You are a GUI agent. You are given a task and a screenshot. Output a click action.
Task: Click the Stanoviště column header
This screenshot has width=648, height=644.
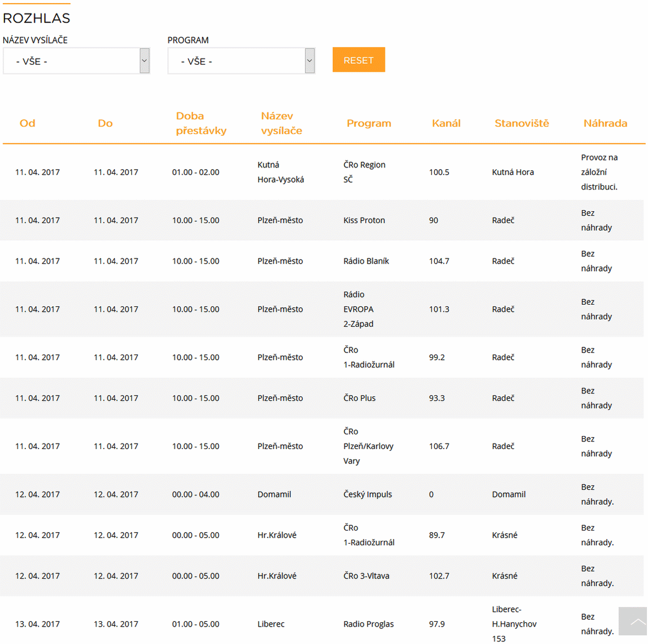coord(522,123)
